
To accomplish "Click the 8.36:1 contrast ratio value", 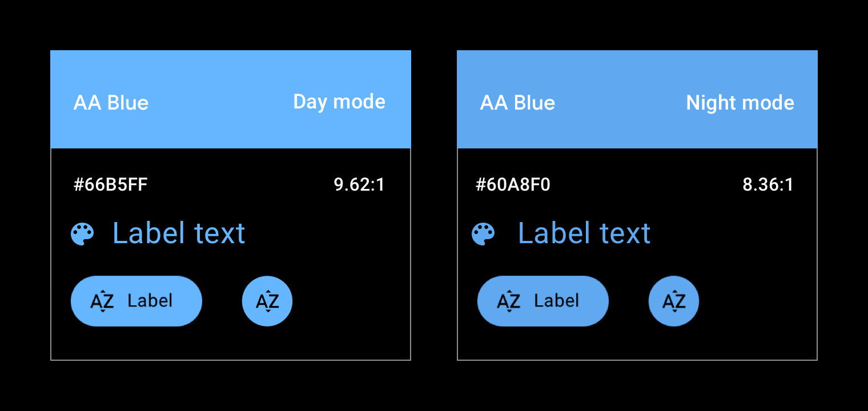I will [767, 184].
